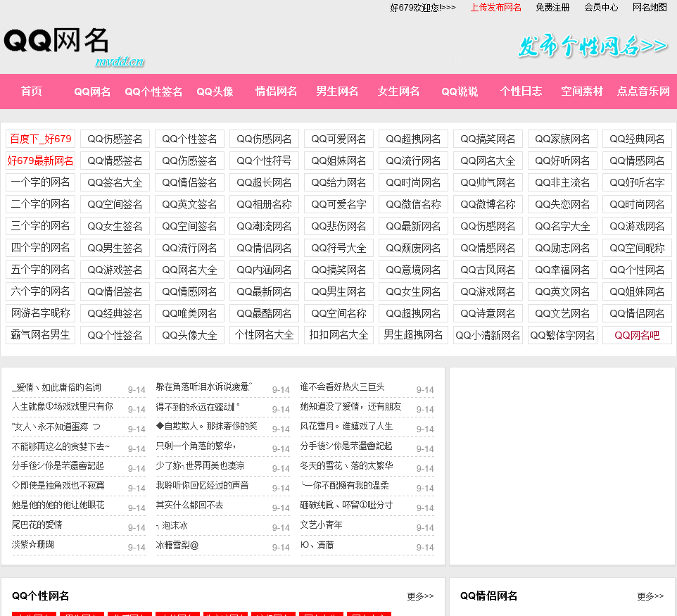The height and width of the screenshot is (616, 677).
Task: Select QQ说说 navigation item
Action: 460,91
